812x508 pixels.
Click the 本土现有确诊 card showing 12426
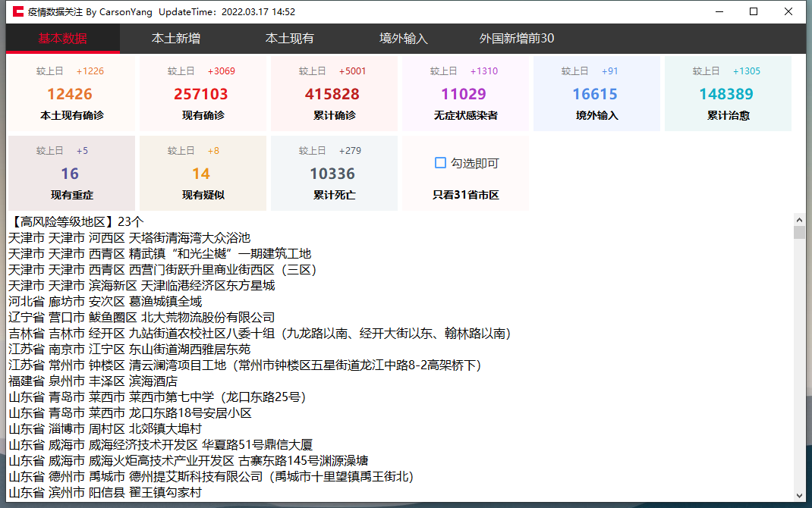(x=71, y=94)
